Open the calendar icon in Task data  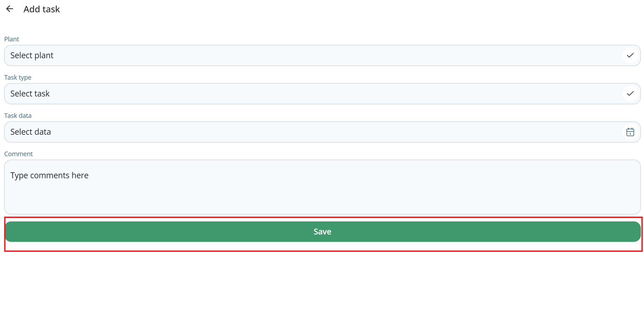pyautogui.click(x=630, y=132)
